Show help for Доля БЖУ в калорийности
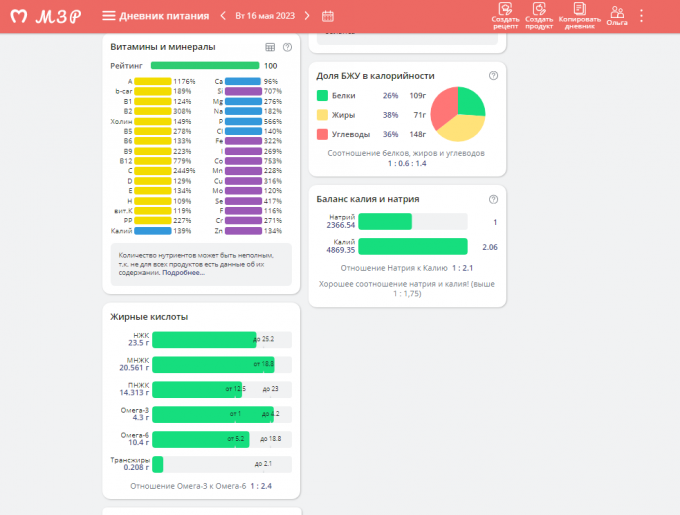The height and width of the screenshot is (515, 680). (493, 76)
